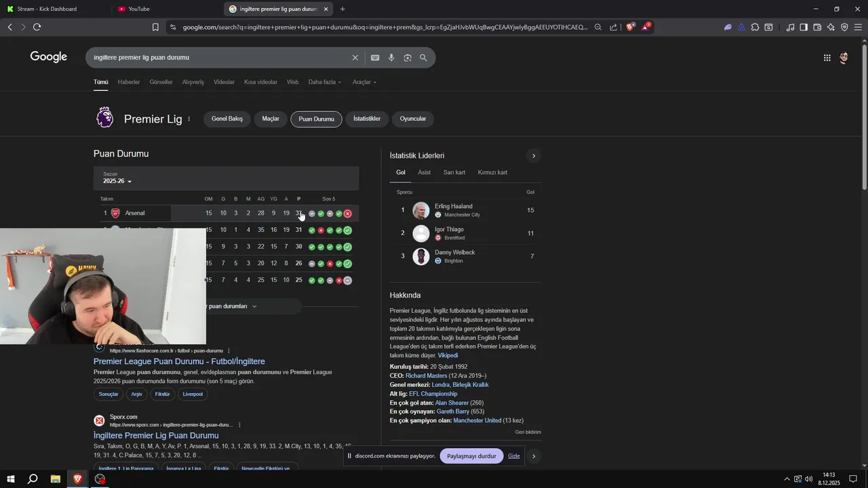Screen dimensions: 868x488
Task: Open Brave Rewards triangle icon
Action: tap(646, 27)
